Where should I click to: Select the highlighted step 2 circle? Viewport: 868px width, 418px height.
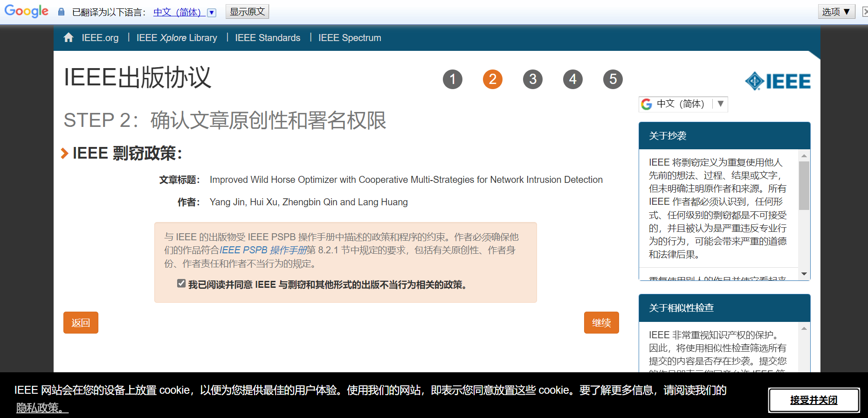(x=493, y=79)
